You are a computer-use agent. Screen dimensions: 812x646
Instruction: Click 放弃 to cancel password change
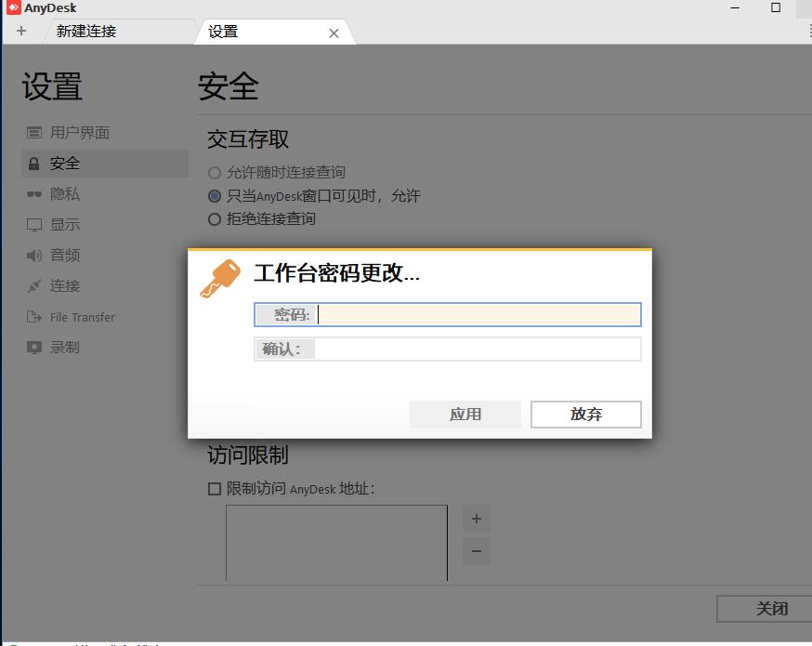point(585,414)
